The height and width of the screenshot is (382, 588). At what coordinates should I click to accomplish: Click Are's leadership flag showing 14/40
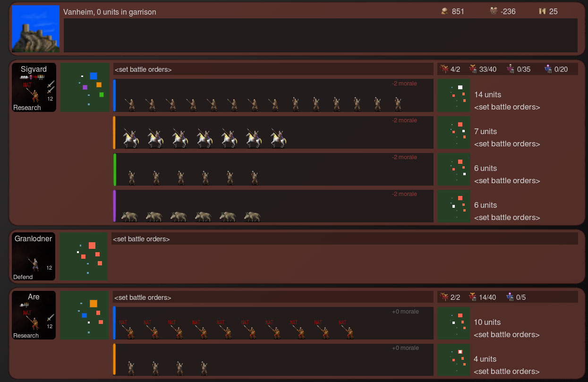[x=472, y=297]
